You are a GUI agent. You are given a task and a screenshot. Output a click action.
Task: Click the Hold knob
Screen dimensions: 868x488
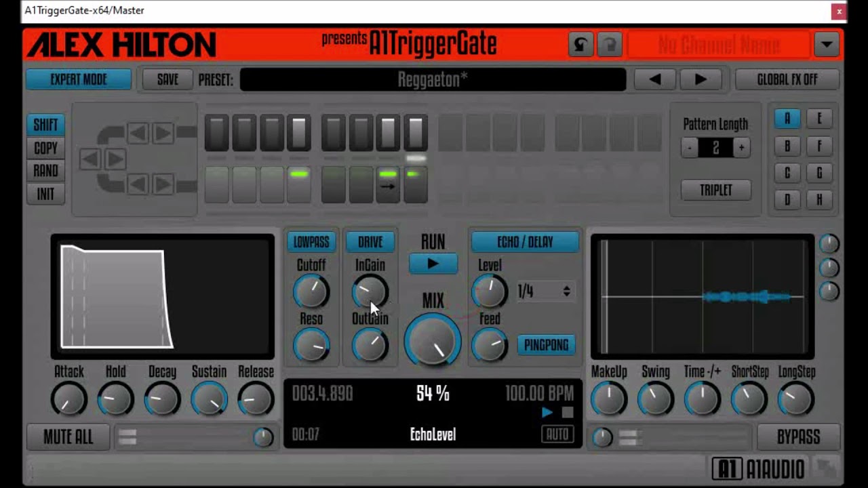pyautogui.click(x=115, y=400)
